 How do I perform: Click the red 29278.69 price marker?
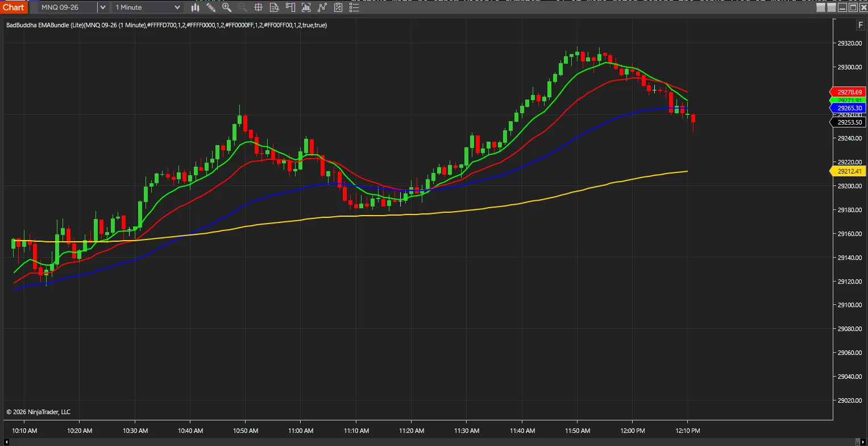click(848, 92)
